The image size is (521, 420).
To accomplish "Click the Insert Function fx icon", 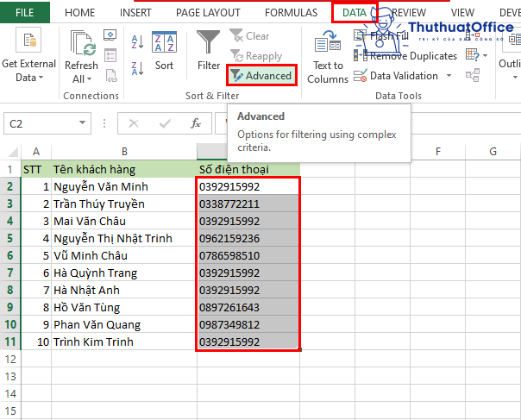I will point(195,123).
